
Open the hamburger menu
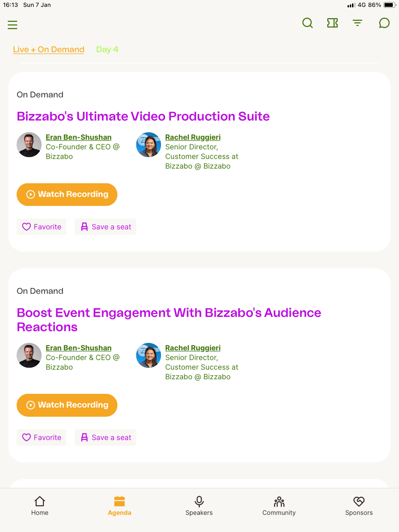point(12,25)
